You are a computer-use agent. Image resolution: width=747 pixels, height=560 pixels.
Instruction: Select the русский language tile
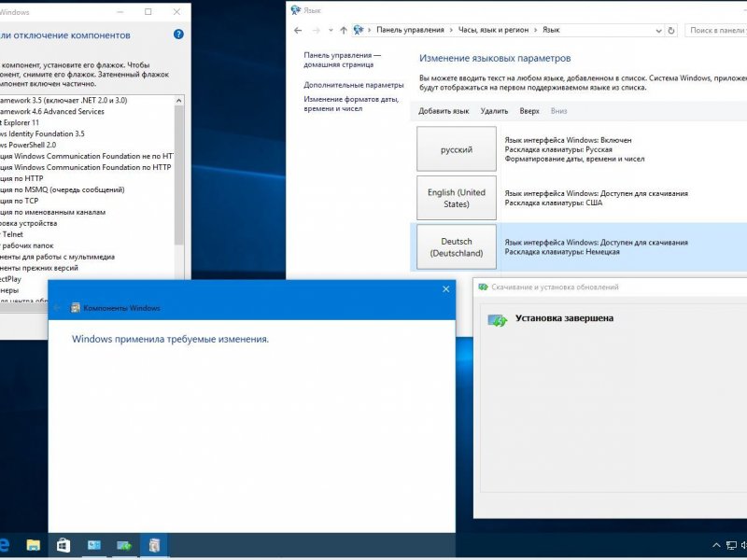pyautogui.click(x=457, y=149)
